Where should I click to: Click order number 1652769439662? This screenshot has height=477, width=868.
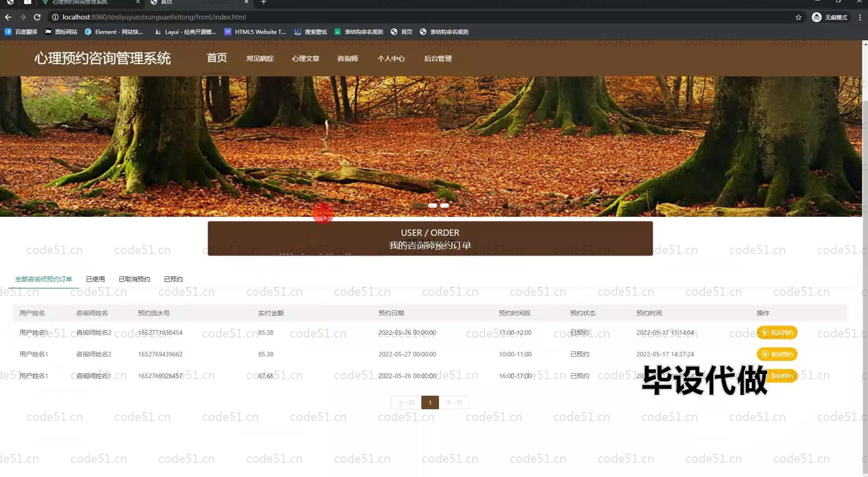point(160,354)
